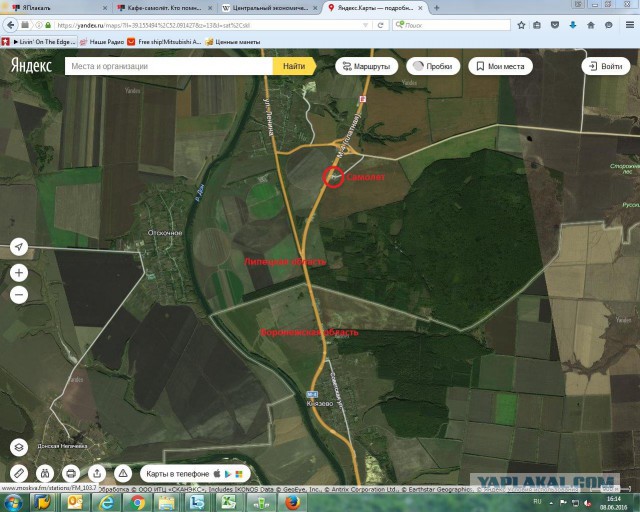Image resolution: width=640 pixels, height=512 pixels.
Task: Toggle the Пробки traffic layer
Action: click(x=433, y=66)
